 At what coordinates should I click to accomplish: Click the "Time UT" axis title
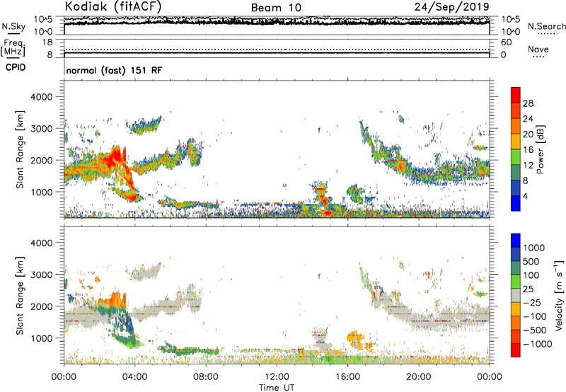click(x=277, y=388)
